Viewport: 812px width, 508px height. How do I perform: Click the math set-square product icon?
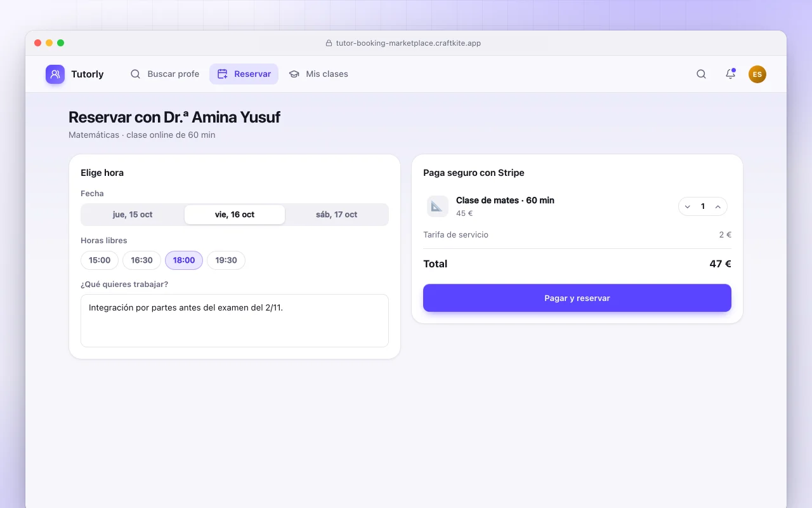pos(438,206)
